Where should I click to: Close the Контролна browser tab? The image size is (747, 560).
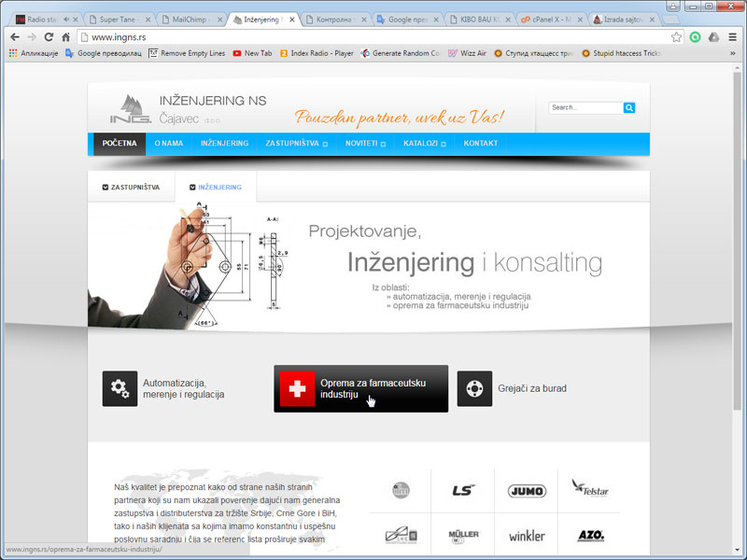364,20
